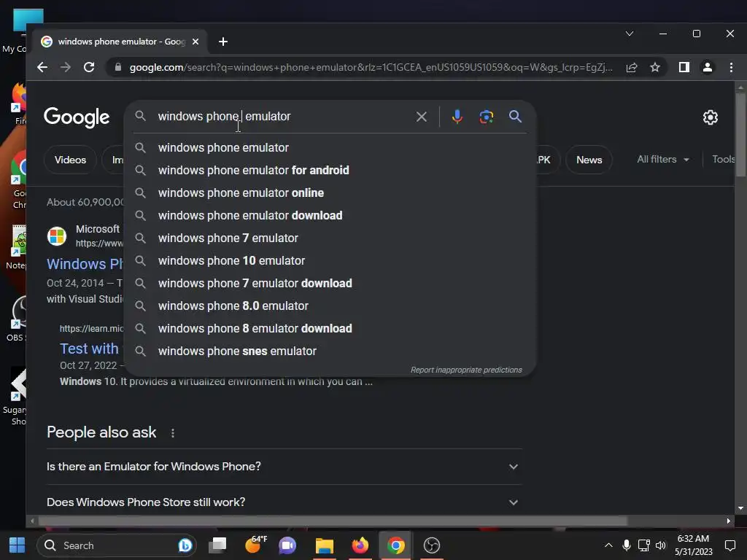Select suggestion 'windows phone 10 emulator'
This screenshot has height=560, width=747.
coord(330,260)
